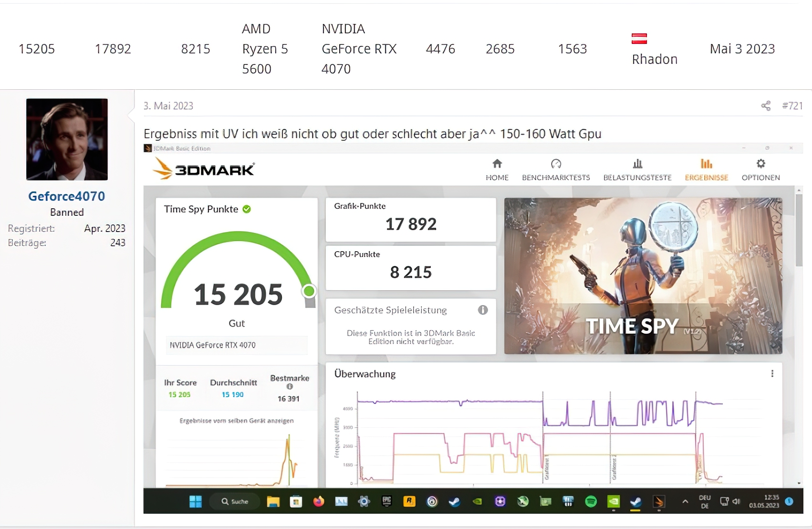Click the NVIDIA GeForce RTX 4070 table cell
Viewport: 812px width, 529px height.
(359, 49)
